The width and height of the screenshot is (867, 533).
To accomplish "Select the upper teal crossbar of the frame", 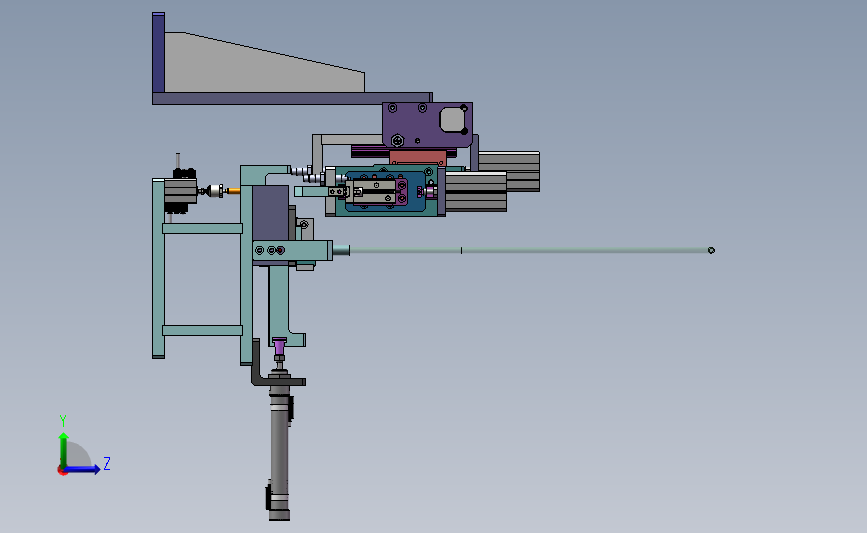I will [x=202, y=228].
